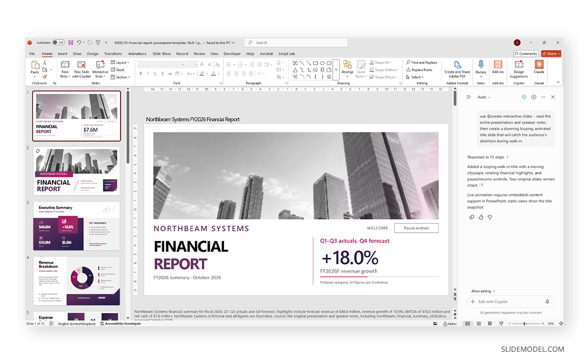Open the Transitions ribbon tab
Screen dimensions: 588x364
[113, 54]
